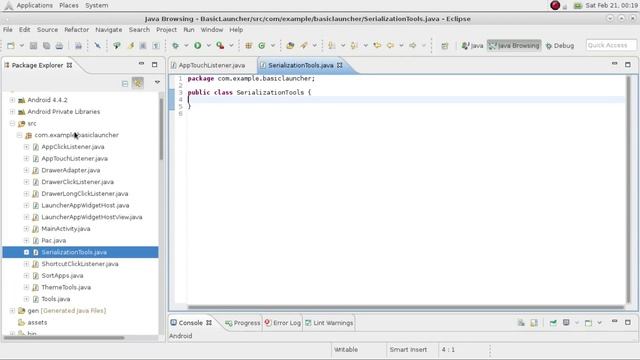Click the Save toolbar icon

pyautogui.click(x=33, y=46)
